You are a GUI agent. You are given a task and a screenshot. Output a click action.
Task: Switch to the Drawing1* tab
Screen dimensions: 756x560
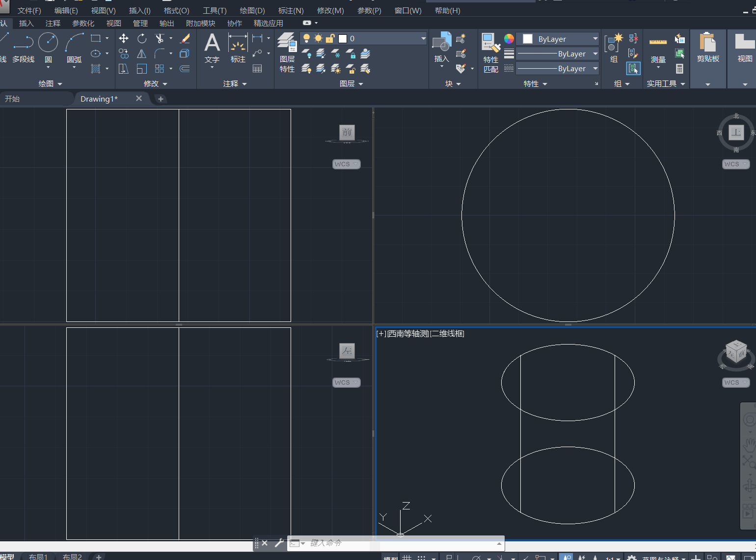pos(99,99)
